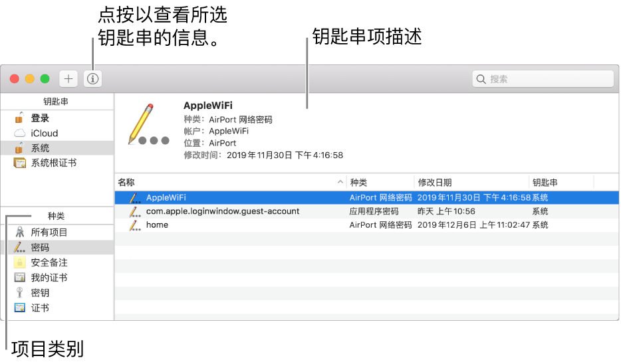621x364 pixels.
Task: Select 系统根证书 in keychain list
Action: (x=54, y=163)
